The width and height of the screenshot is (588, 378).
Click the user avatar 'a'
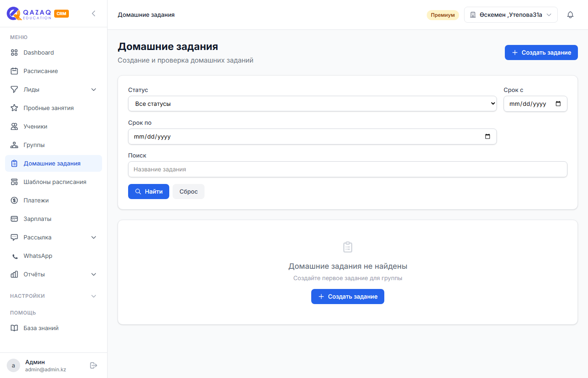coord(13,365)
